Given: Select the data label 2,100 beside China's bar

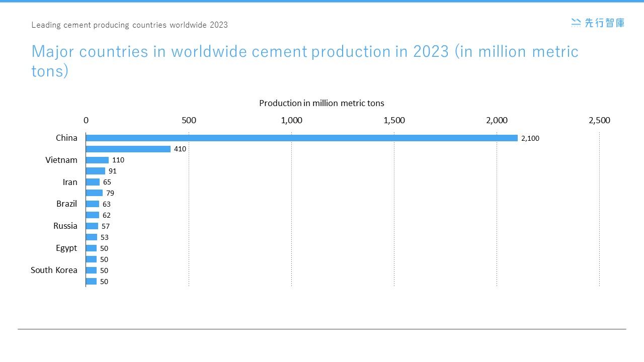Looking at the screenshot, I should click(x=530, y=138).
